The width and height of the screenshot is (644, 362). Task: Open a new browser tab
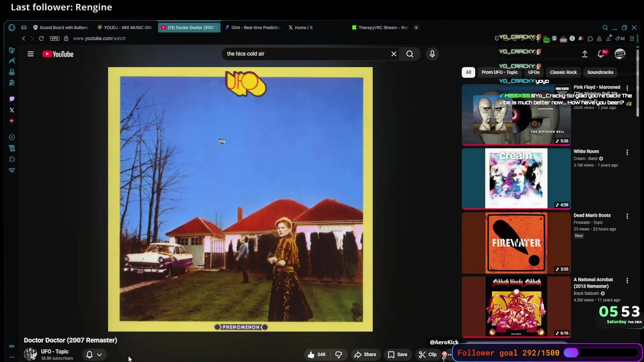[x=416, y=28]
